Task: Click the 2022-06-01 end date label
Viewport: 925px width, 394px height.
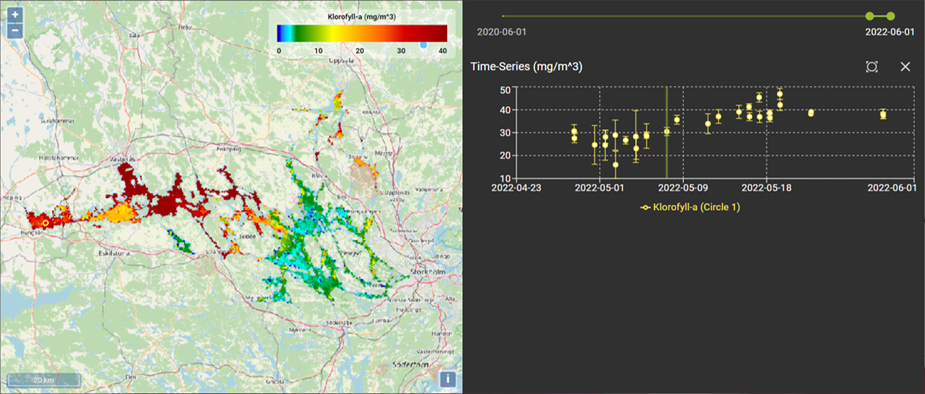Action: pyautogui.click(x=890, y=32)
